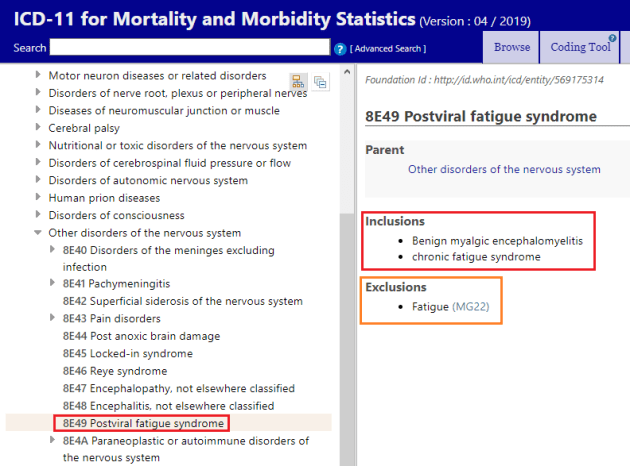
Task: Expand 8E43 Pain disorders node
Action: coord(53,319)
